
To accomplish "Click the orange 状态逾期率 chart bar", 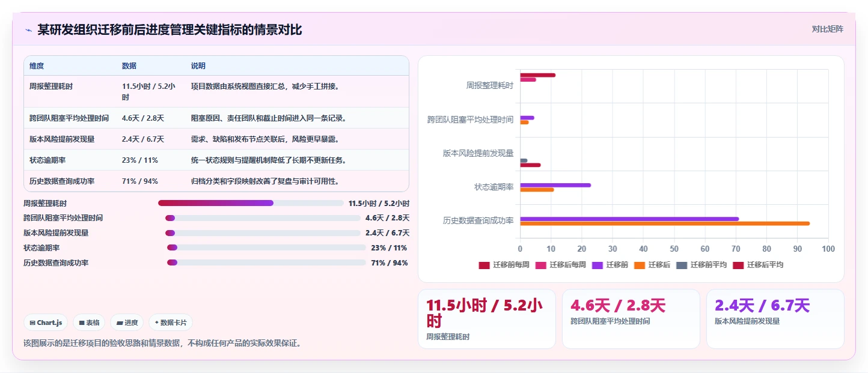I will point(537,190).
